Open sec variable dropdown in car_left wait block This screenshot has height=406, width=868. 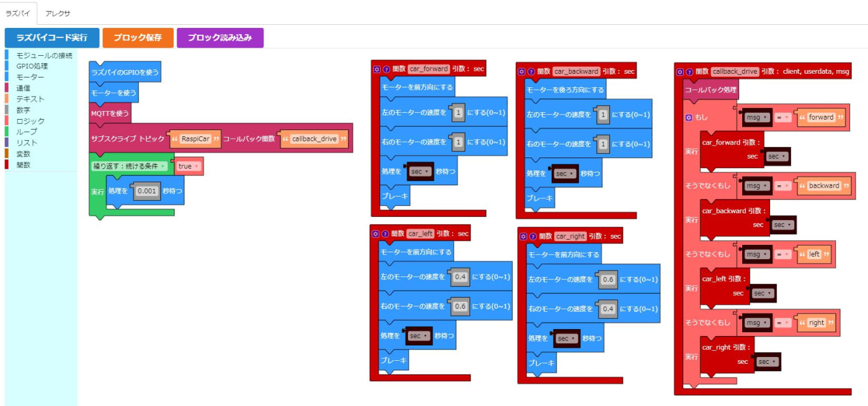coord(418,336)
